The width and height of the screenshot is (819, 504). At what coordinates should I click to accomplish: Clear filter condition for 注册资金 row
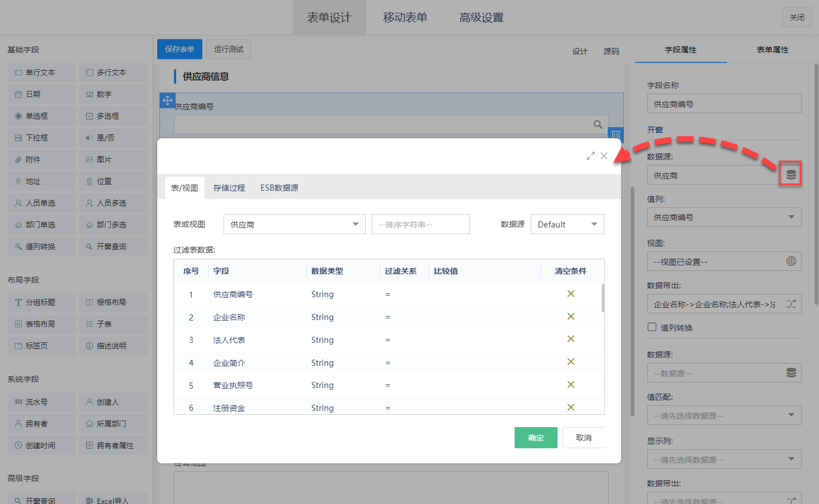tap(571, 408)
